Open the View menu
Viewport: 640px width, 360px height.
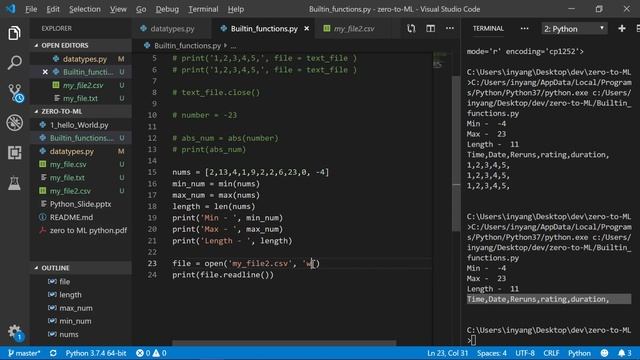[x=118, y=9]
